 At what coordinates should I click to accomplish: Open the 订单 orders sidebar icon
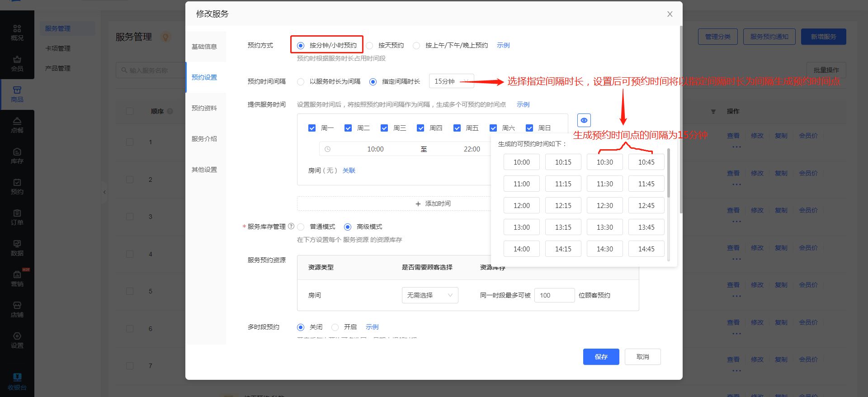click(x=17, y=217)
